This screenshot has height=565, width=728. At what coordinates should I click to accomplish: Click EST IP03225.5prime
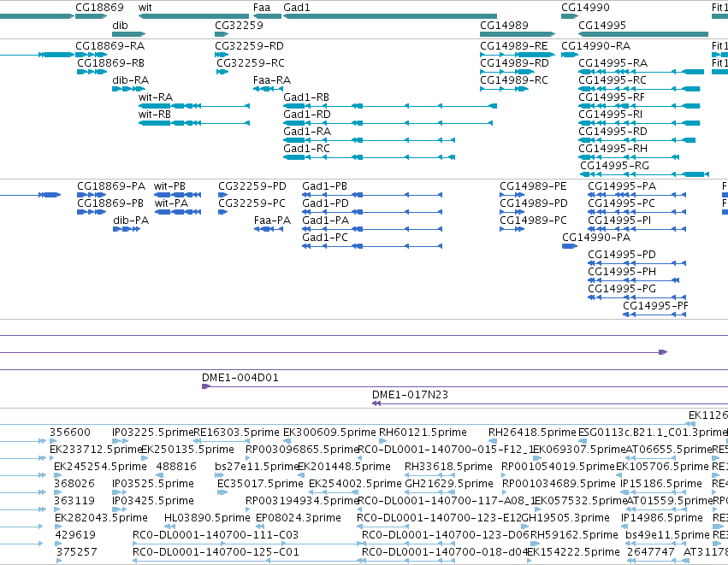[121, 442]
